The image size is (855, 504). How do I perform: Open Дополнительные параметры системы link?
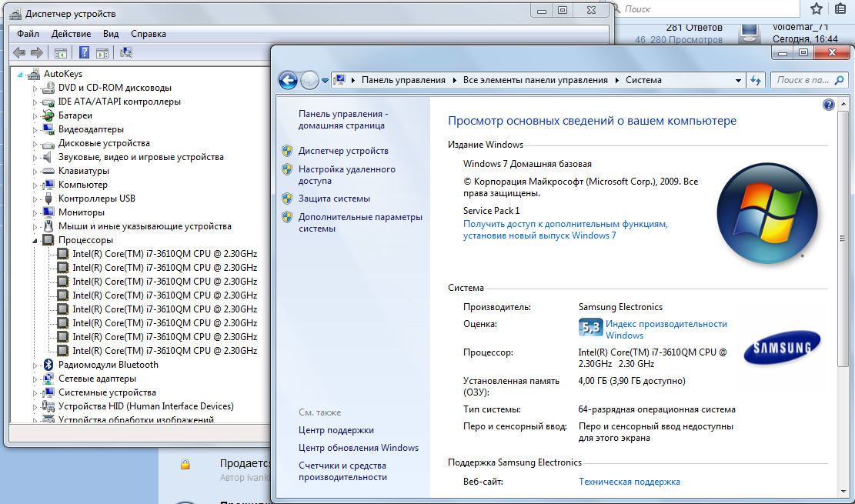click(x=360, y=222)
